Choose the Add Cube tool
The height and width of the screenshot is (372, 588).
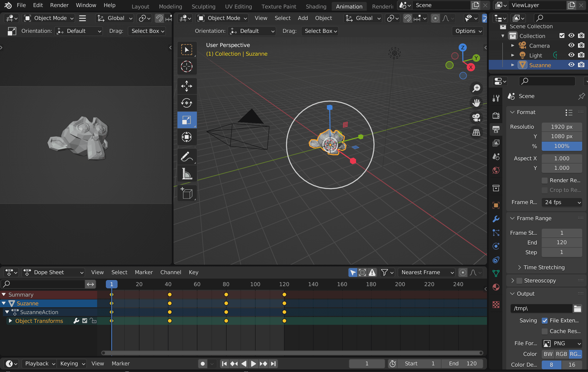[187, 193]
